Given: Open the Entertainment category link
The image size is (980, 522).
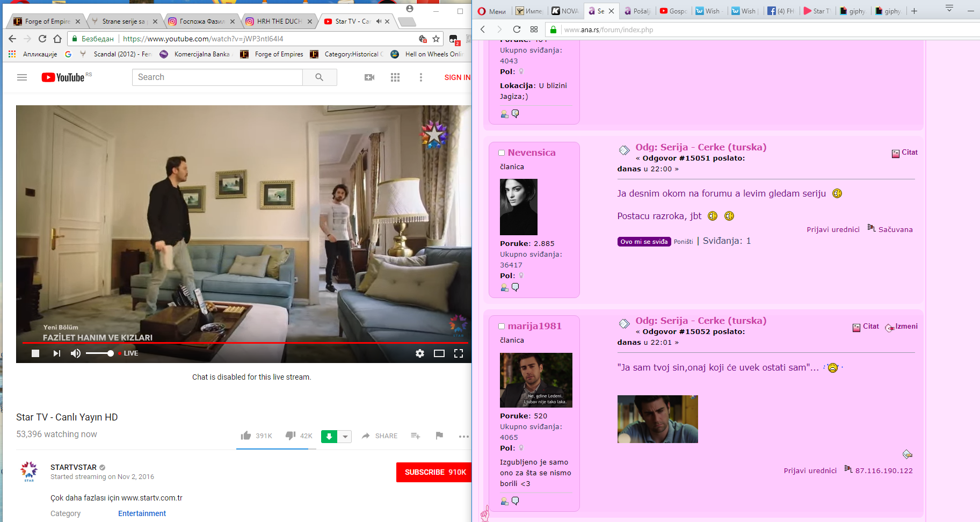Looking at the screenshot, I should [x=142, y=513].
